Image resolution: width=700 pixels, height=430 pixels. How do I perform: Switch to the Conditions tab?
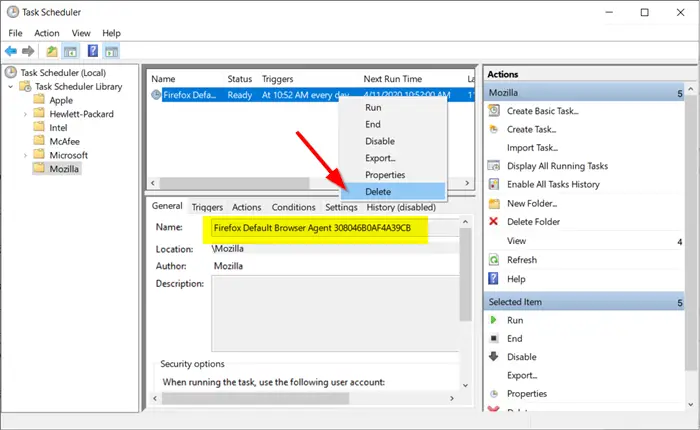(x=293, y=207)
